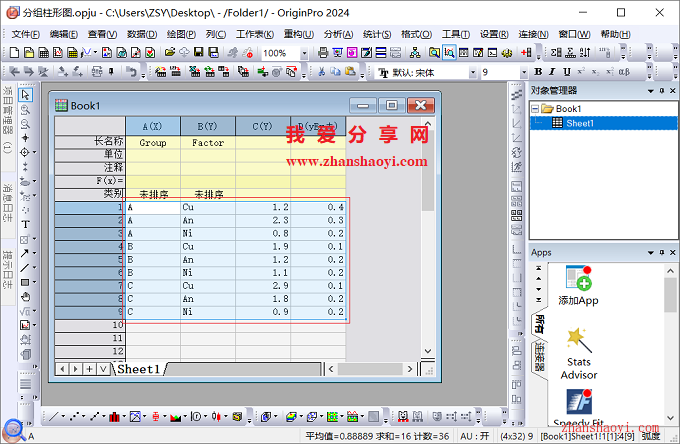The image size is (680, 444).
Task: Toggle Greek symbol formatting
Action: point(624,72)
